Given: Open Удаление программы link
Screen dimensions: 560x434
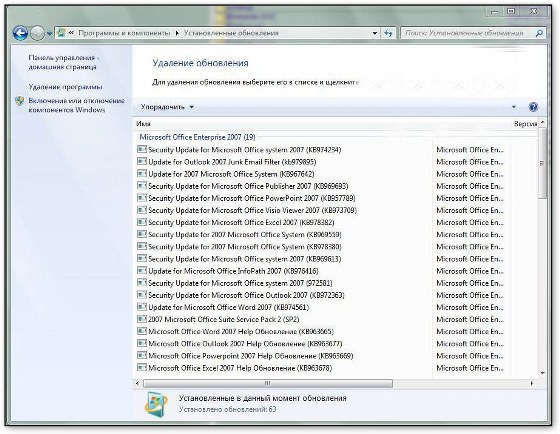Looking at the screenshot, I should click(65, 87).
